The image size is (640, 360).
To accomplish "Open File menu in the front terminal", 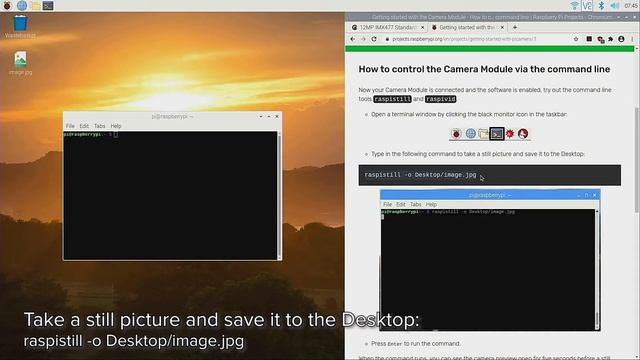I will click(70, 126).
